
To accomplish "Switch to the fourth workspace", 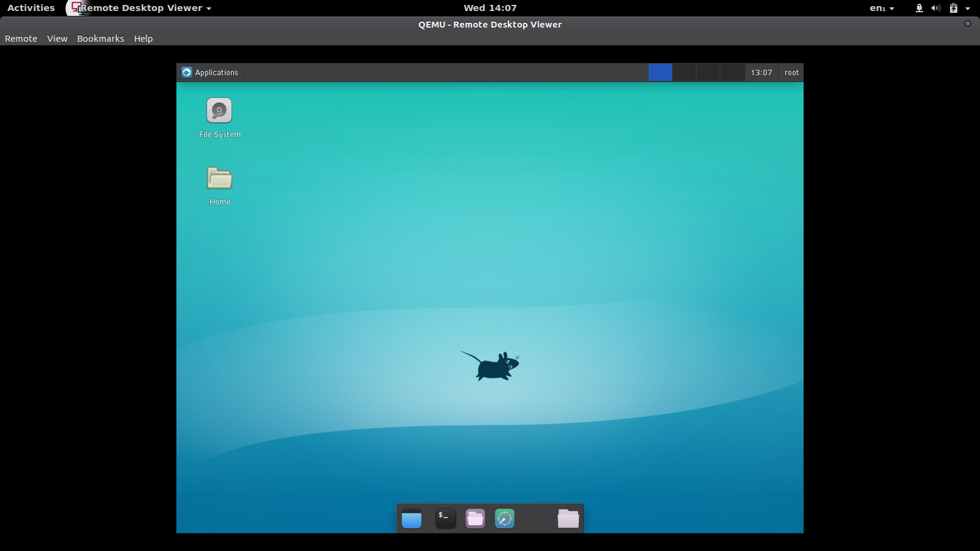I will coord(732,72).
